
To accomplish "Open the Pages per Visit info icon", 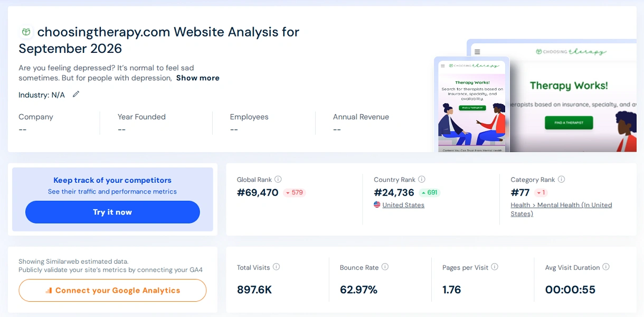I will 495,267.
